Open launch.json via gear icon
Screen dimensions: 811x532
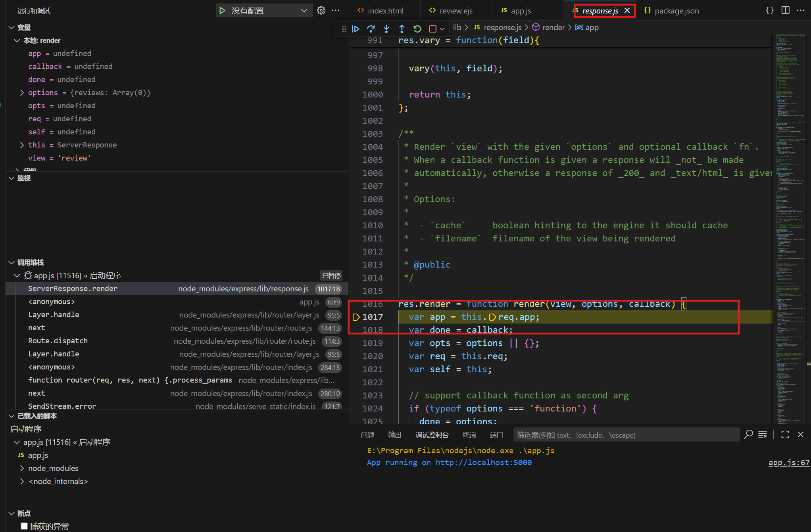click(x=321, y=11)
